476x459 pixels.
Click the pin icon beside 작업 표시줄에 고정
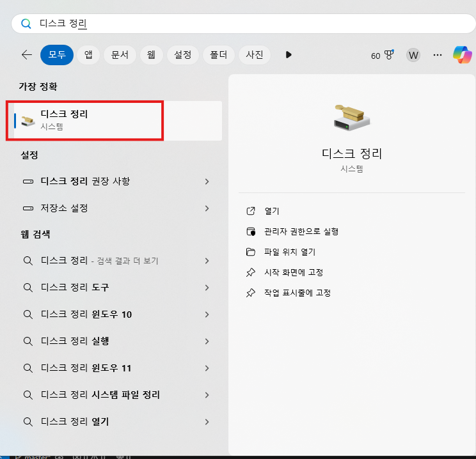[251, 293]
